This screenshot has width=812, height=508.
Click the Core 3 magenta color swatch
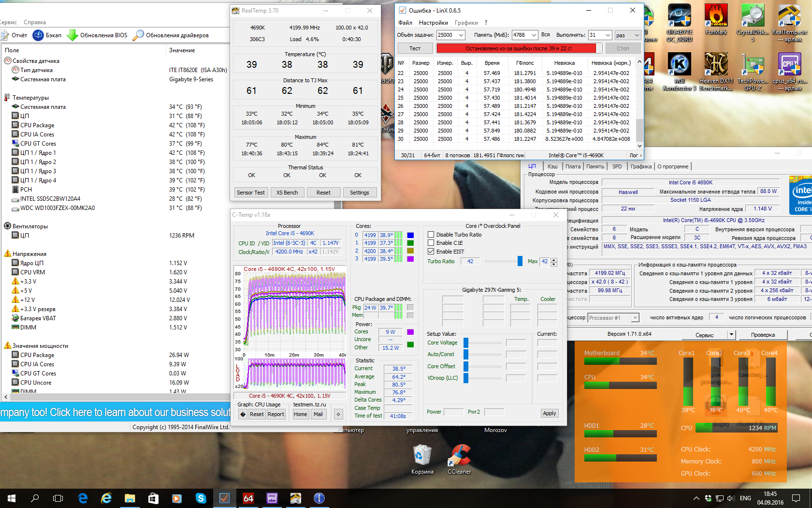point(410,259)
